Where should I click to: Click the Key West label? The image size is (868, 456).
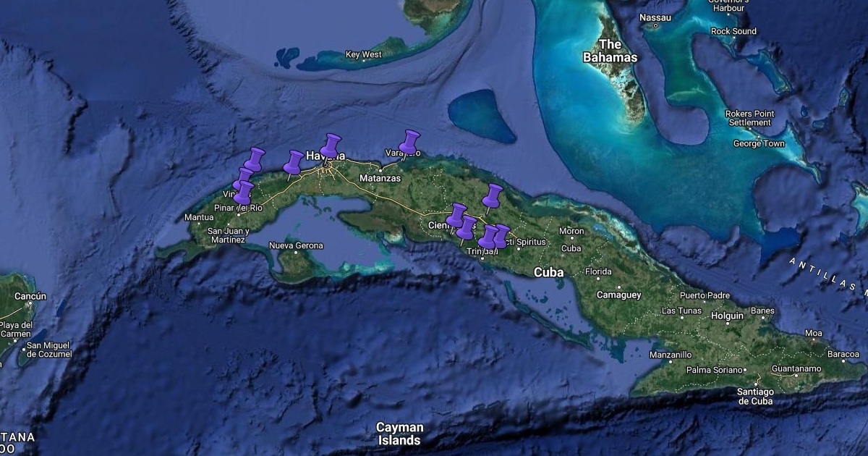(363, 55)
